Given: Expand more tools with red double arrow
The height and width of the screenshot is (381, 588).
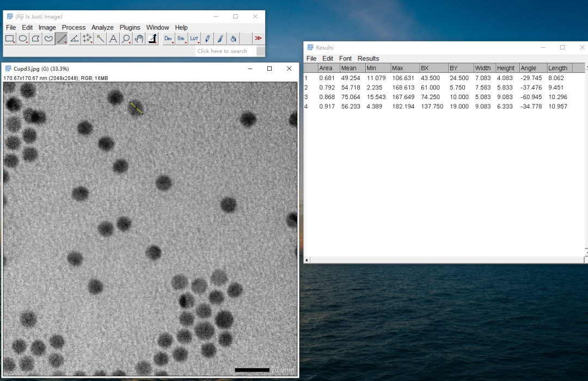Looking at the screenshot, I should (259, 39).
